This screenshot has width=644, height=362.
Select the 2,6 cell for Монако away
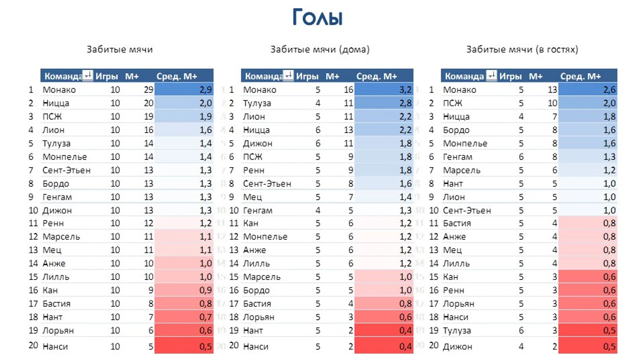click(x=588, y=90)
